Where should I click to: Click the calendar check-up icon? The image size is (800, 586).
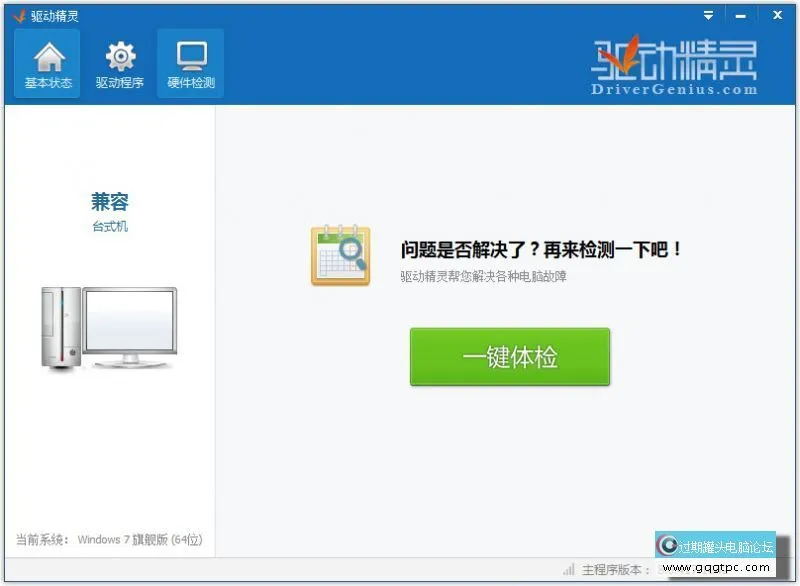click(x=341, y=256)
